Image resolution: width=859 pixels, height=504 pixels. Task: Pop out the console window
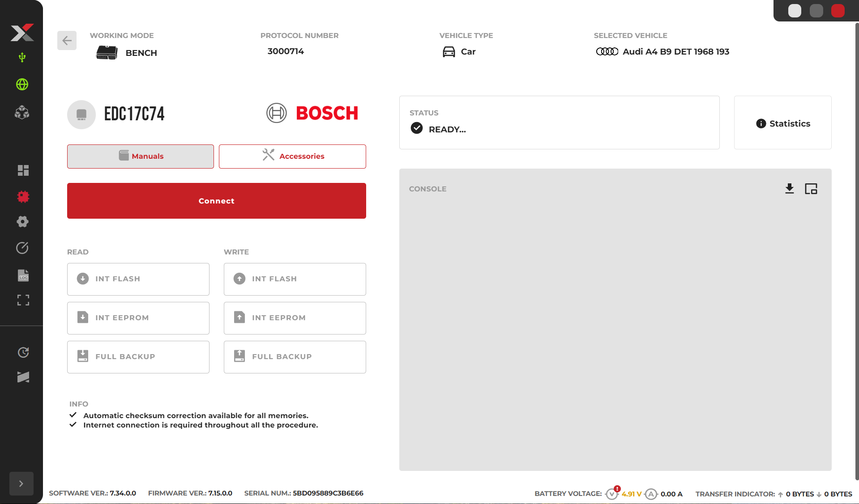811,189
